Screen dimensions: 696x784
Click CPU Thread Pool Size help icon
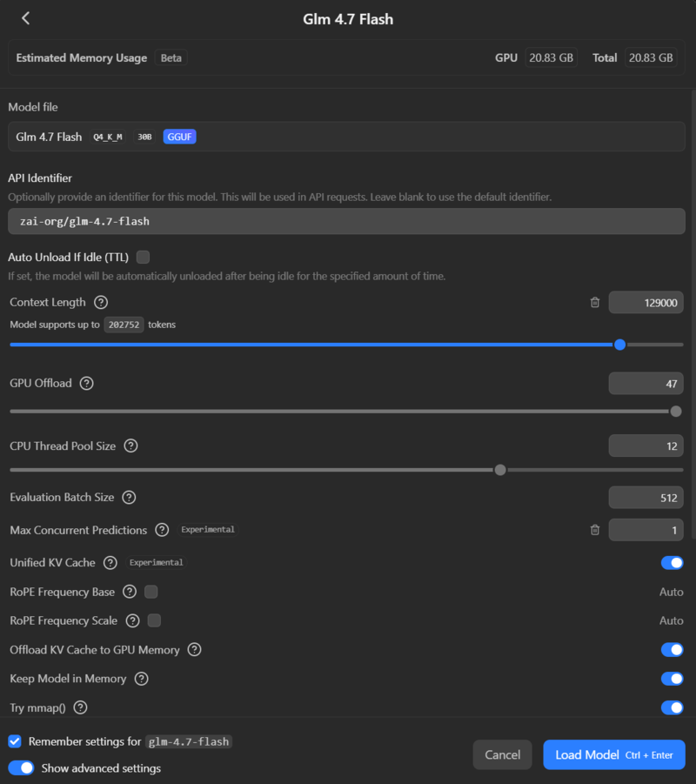130,446
